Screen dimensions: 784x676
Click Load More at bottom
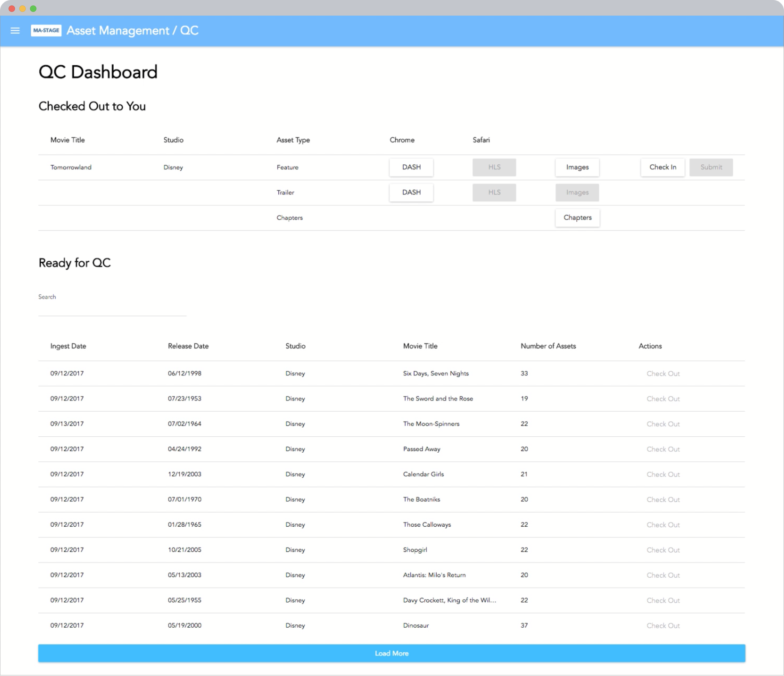point(391,653)
